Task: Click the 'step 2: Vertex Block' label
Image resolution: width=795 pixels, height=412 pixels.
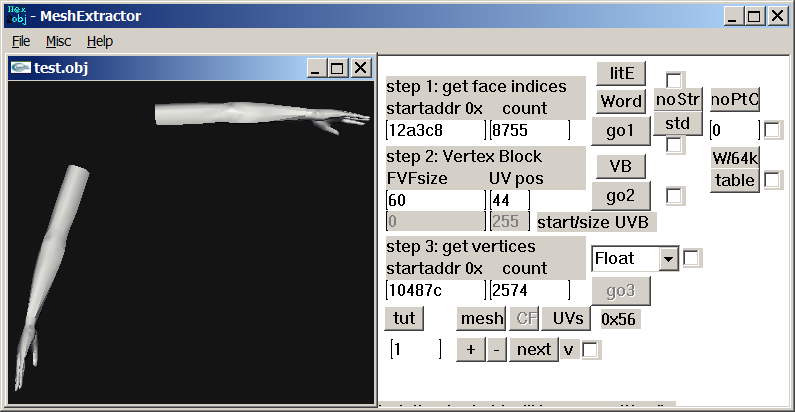Action: pos(464,157)
